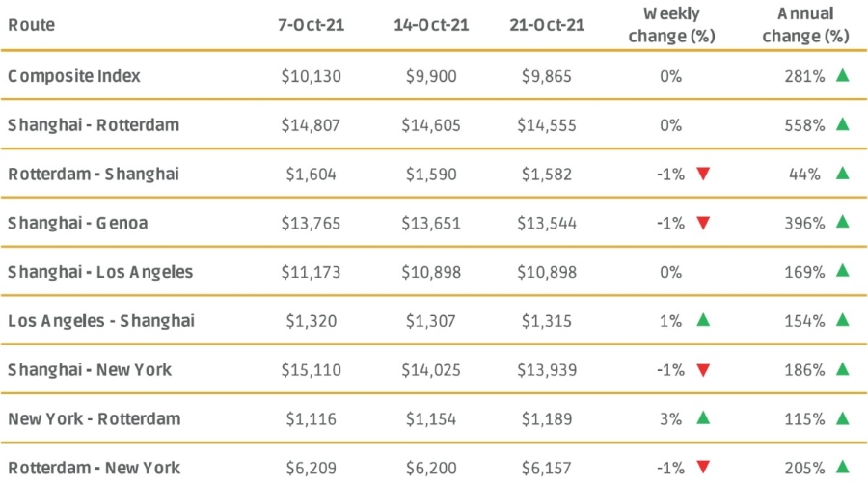Select the Shanghai - Los Angeles route label

tap(100, 271)
